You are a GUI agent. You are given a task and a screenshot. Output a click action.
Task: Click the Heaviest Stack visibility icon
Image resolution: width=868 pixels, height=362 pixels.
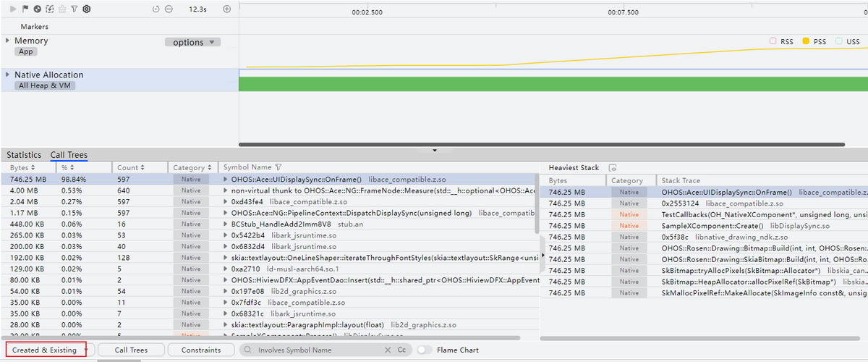pos(612,168)
